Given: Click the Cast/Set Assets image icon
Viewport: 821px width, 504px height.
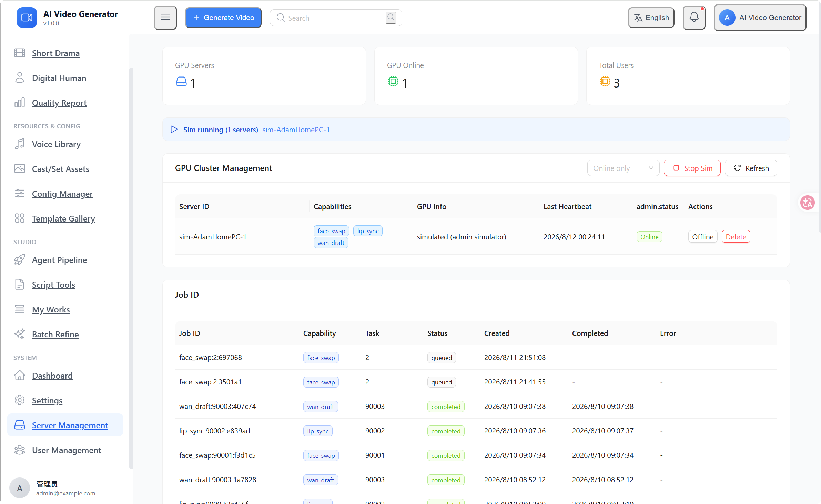Looking at the screenshot, I should pyautogui.click(x=20, y=169).
